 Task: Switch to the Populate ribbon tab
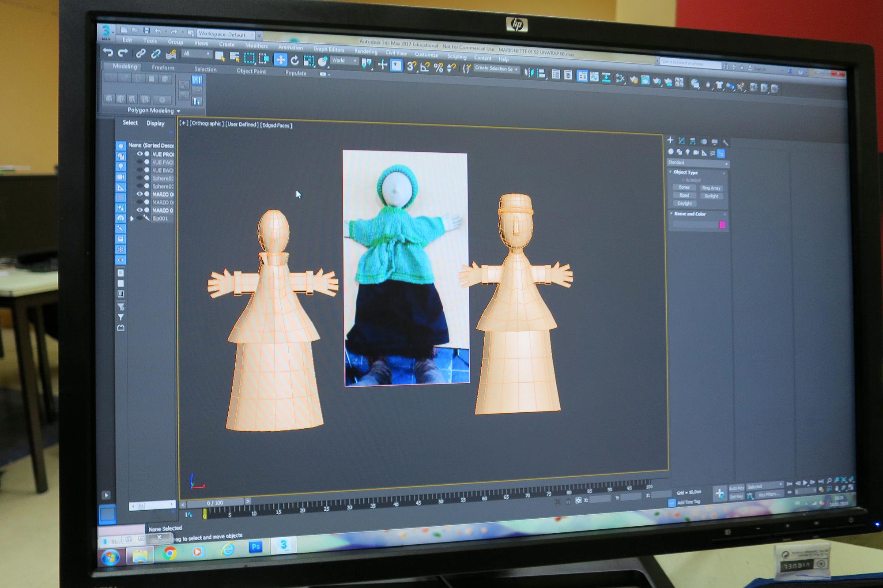point(295,73)
